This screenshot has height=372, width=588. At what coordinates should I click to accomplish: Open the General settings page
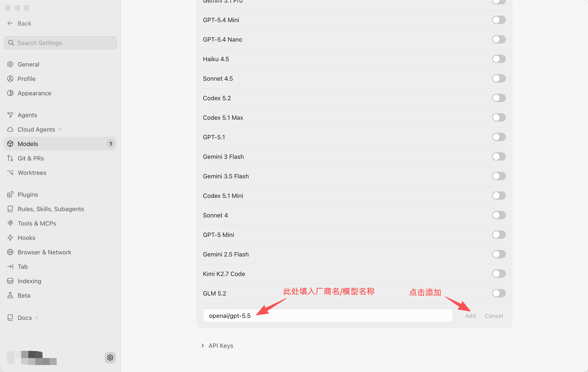(60, 64)
